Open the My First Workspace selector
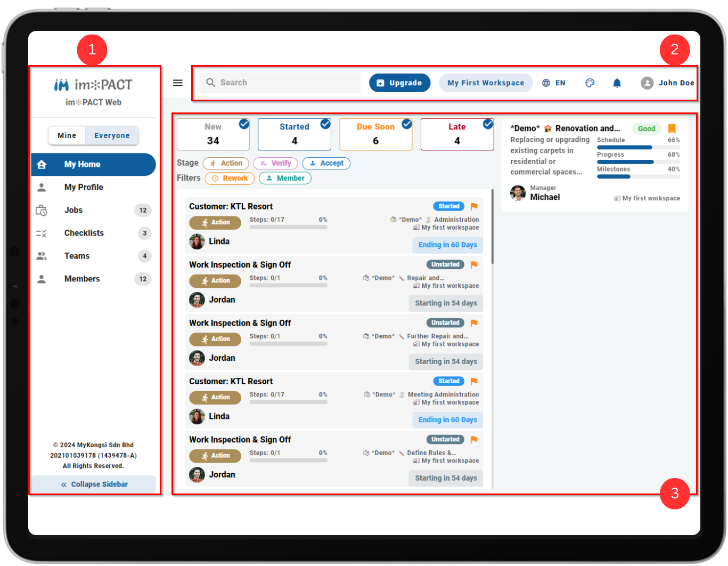 tap(486, 83)
